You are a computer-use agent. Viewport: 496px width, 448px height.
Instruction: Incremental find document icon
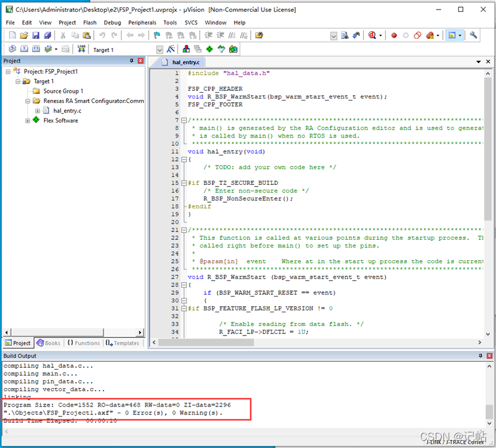[357, 35]
